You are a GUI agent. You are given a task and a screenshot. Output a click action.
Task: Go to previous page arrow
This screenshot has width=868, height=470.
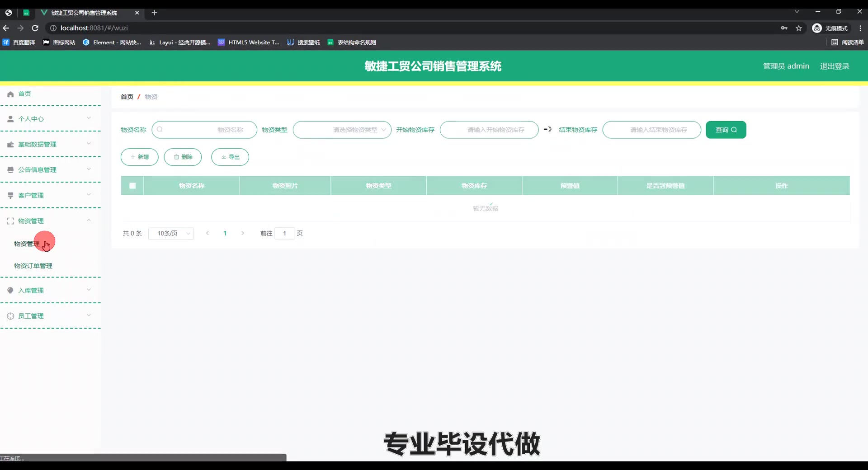coord(208,233)
